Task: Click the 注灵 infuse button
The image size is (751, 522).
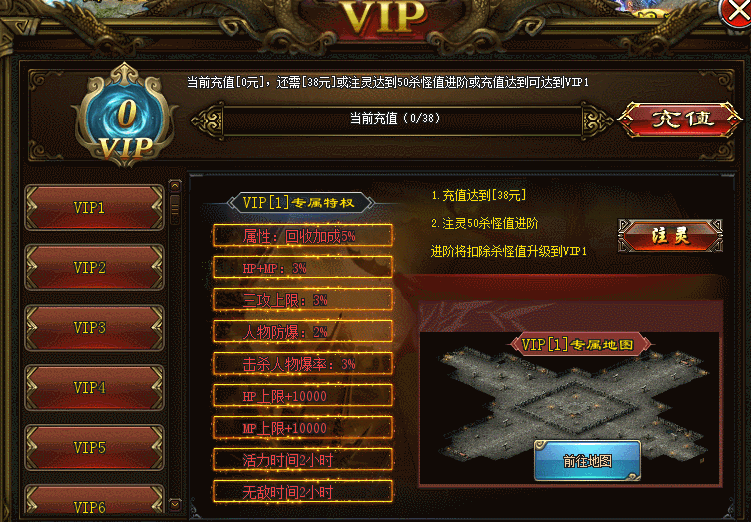Action: [670, 235]
